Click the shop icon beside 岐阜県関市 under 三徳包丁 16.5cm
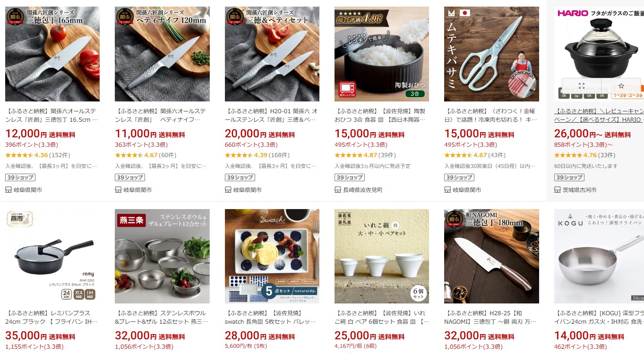The width and height of the screenshot is (644, 353). click(x=9, y=190)
